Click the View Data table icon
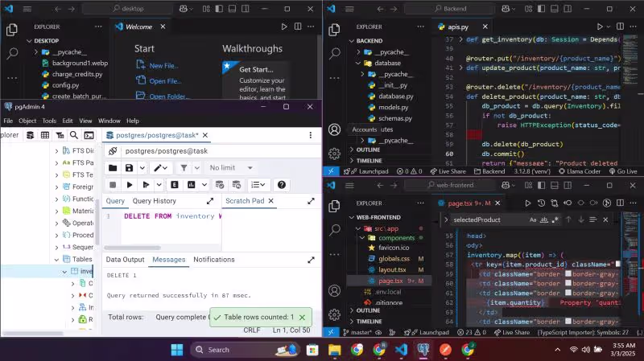The height and width of the screenshot is (361, 644). [45, 135]
